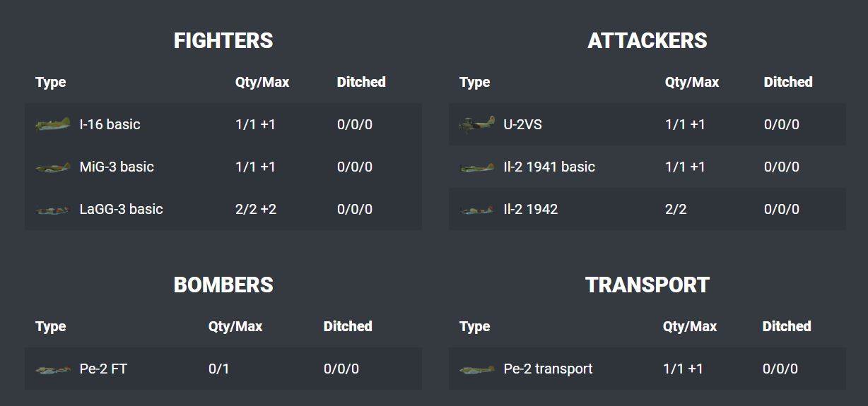
Task: Select the Il-2 1941 basic plane icon
Action: [x=477, y=167]
